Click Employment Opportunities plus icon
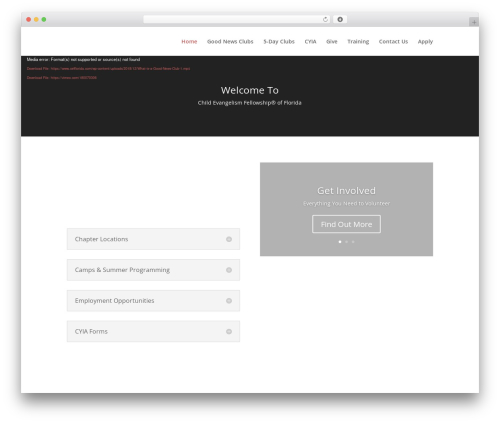The width and height of the screenshot is (500, 423). [229, 301]
